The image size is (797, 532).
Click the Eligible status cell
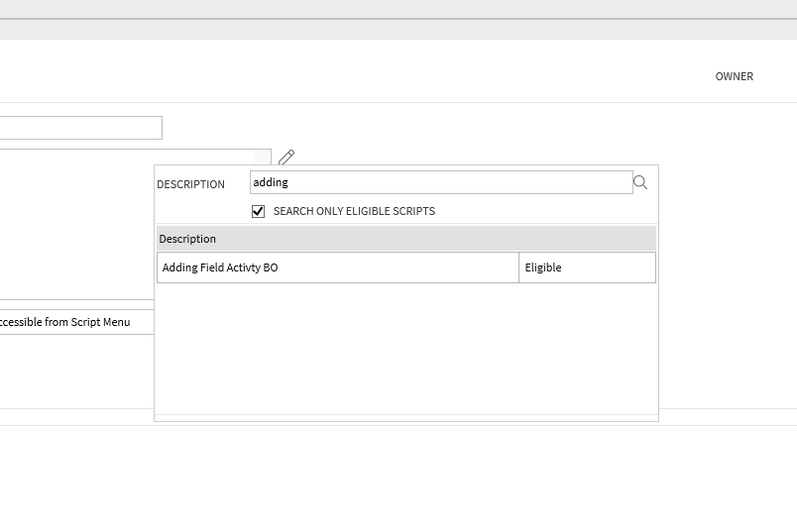(588, 267)
